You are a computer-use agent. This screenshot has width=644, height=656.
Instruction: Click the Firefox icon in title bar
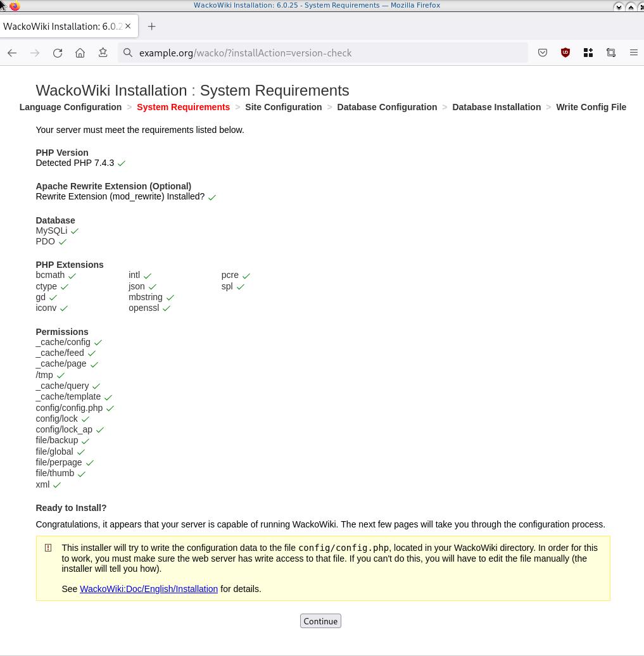tap(15, 6)
